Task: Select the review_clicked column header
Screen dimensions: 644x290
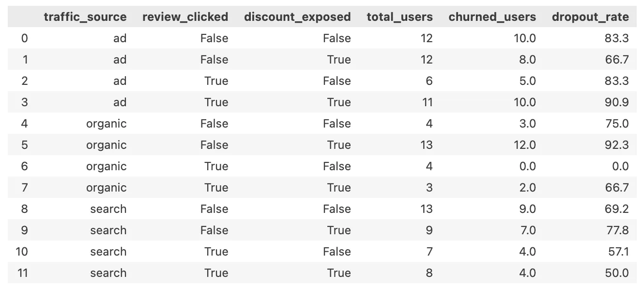Action: (x=185, y=17)
